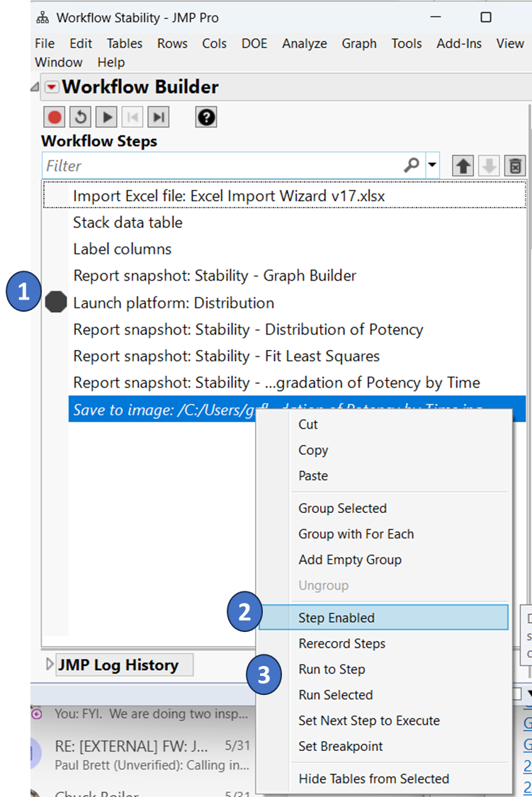This screenshot has width=532, height=797.
Task: Select the Stack data table step
Action: pos(128,222)
